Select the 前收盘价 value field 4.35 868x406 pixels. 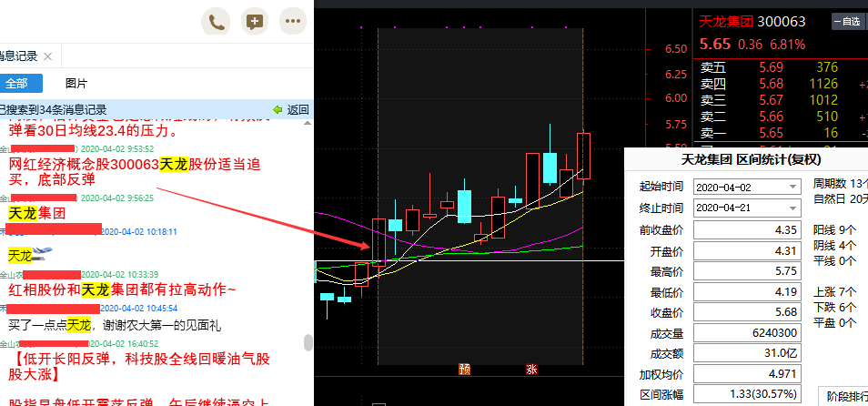(x=747, y=230)
